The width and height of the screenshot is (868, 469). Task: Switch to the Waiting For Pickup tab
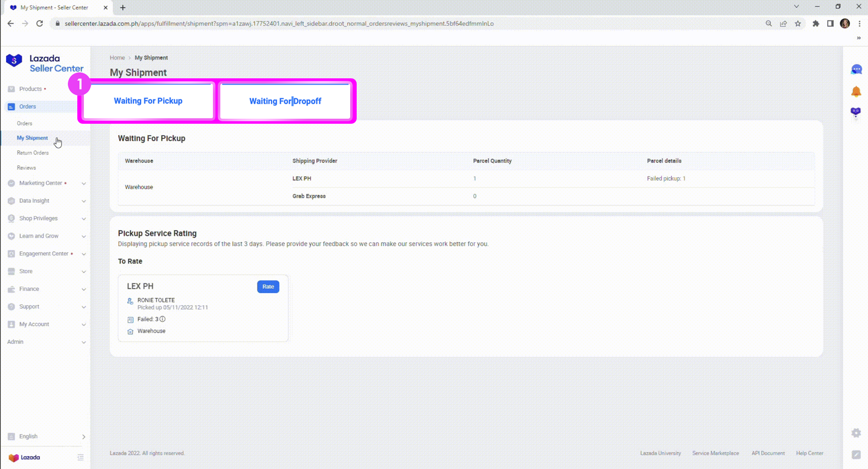coord(148,101)
